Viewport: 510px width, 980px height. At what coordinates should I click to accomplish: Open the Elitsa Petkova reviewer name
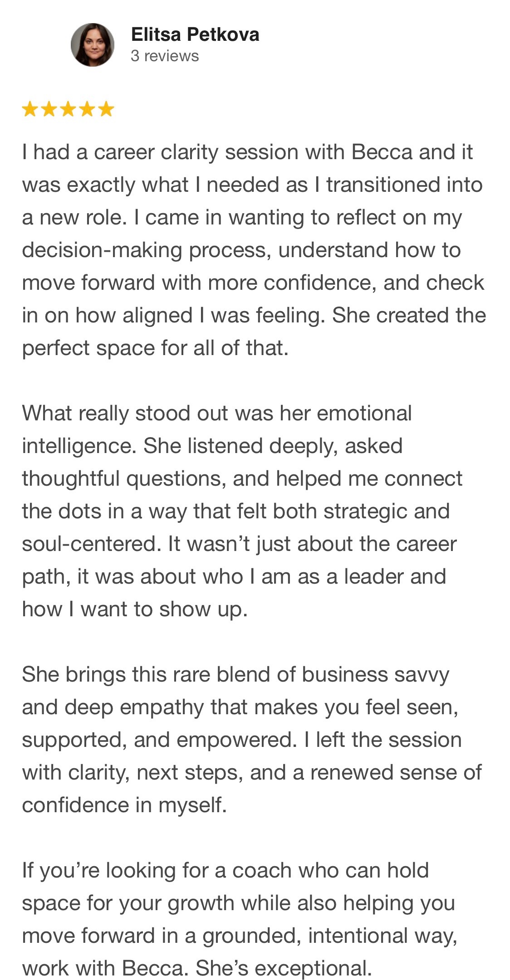tap(195, 34)
